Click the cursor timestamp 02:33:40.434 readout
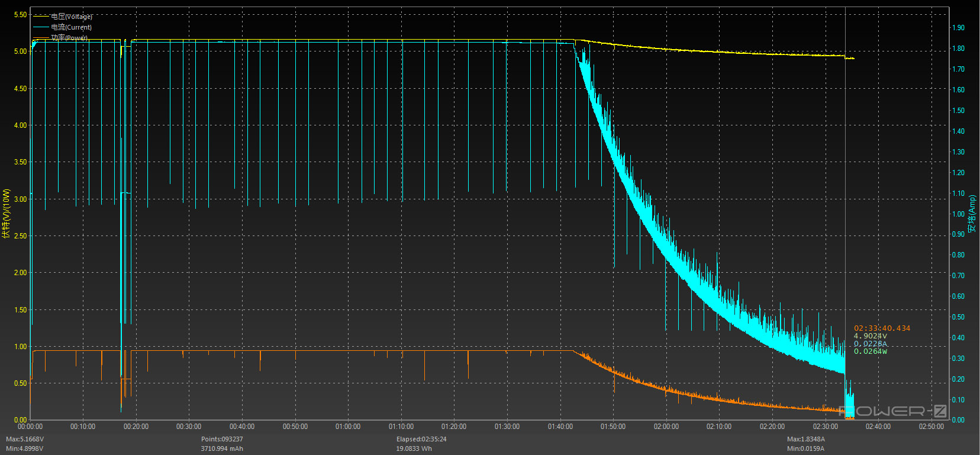This screenshot has height=455, width=980. 882,328
